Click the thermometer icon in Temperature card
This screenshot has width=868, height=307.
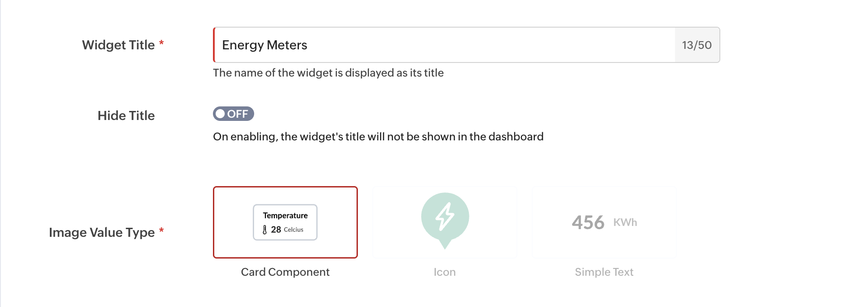(x=265, y=230)
